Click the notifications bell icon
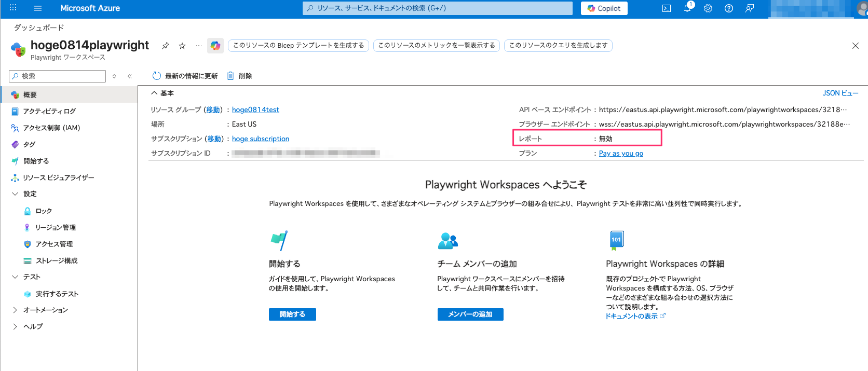Screen dimensions: 868x371 pos(687,8)
